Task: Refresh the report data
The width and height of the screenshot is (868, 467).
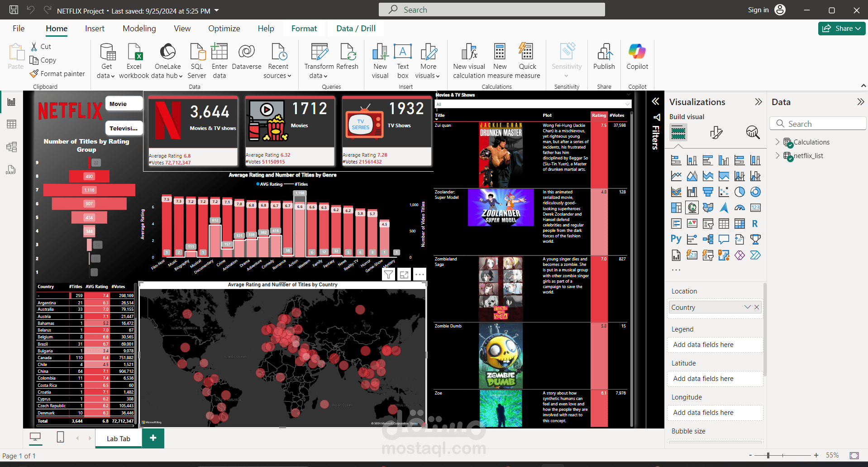Action: (x=348, y=57)
